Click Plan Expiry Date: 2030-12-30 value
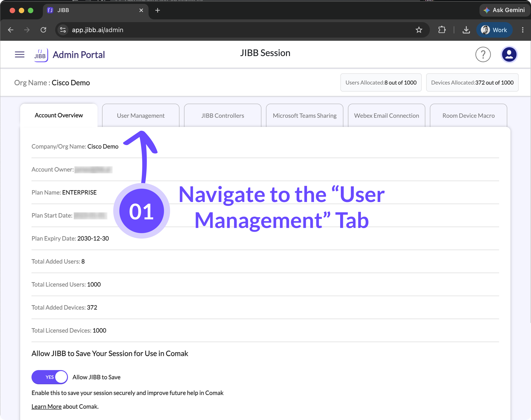Viewport: 531px width, 420px height. click(x=93, y=238)
